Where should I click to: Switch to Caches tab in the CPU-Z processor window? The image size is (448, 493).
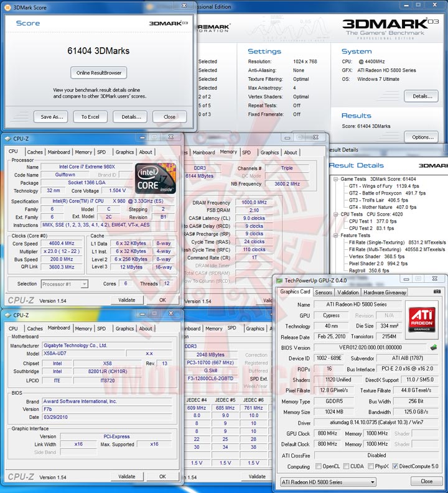[35, 152]
